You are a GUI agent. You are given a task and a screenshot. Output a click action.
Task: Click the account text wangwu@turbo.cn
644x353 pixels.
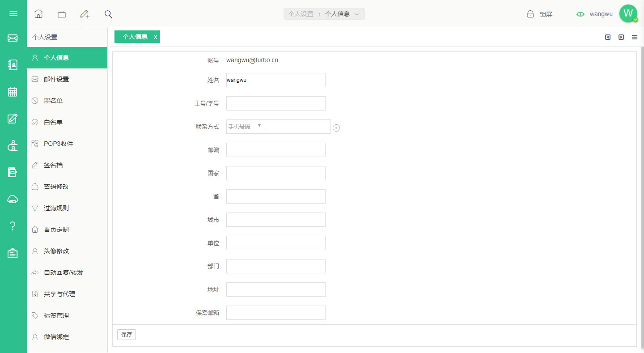[252, 60]
